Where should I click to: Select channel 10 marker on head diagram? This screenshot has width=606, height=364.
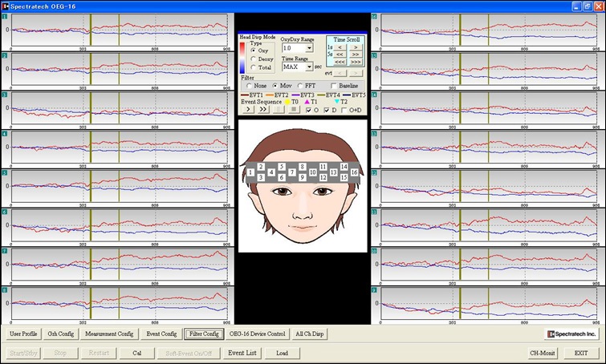pyautogui.click(x=313, y=172)
